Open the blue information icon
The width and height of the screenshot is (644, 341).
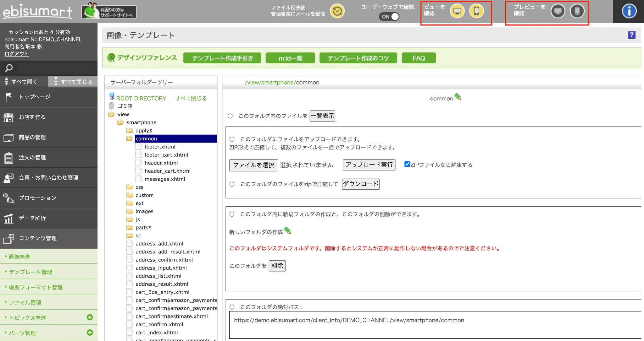[629, 11]
